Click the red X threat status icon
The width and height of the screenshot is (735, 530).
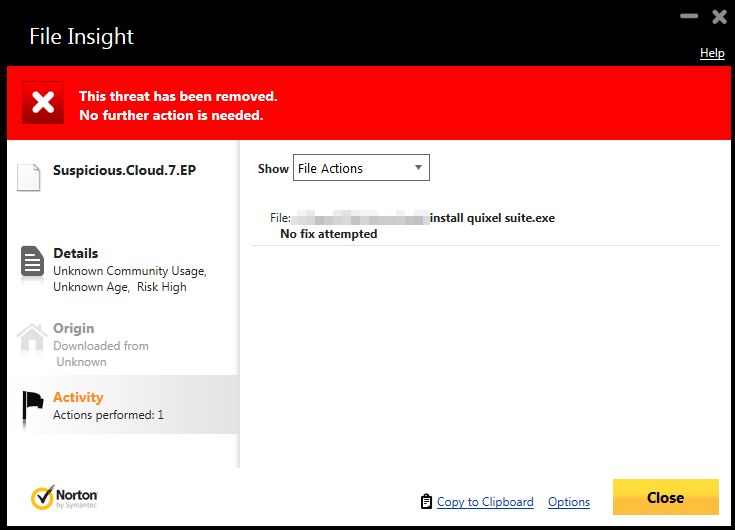coord(43,103)
